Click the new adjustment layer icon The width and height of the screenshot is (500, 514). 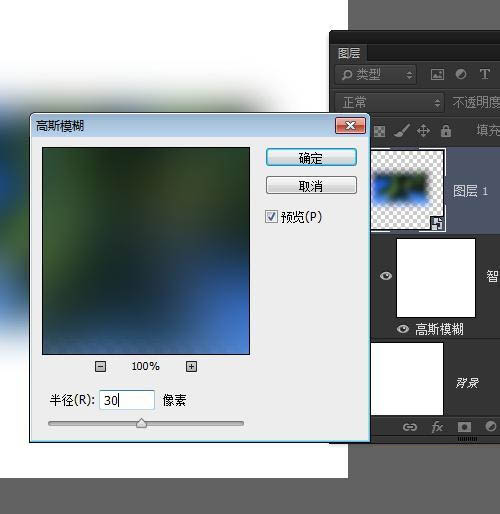(x=490, y=426)
